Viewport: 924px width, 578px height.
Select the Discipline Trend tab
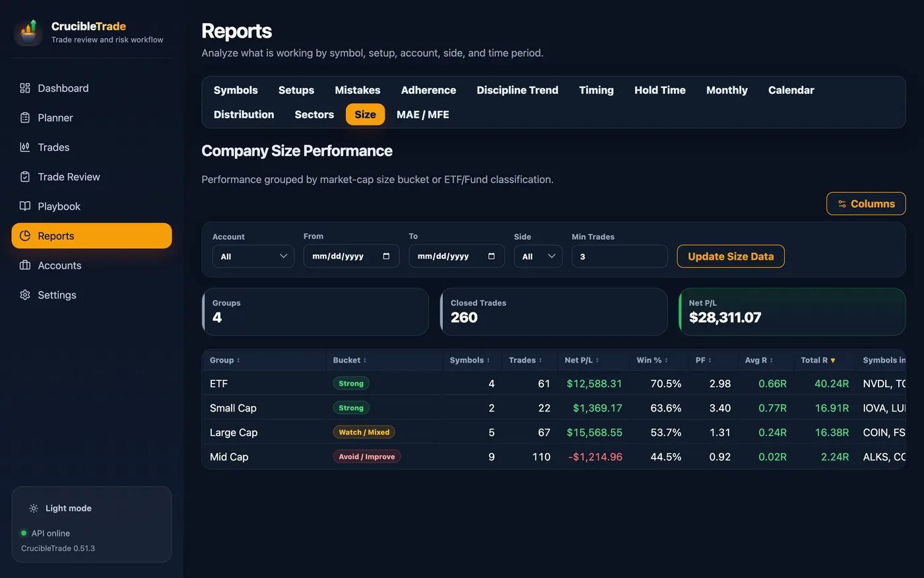517,90
